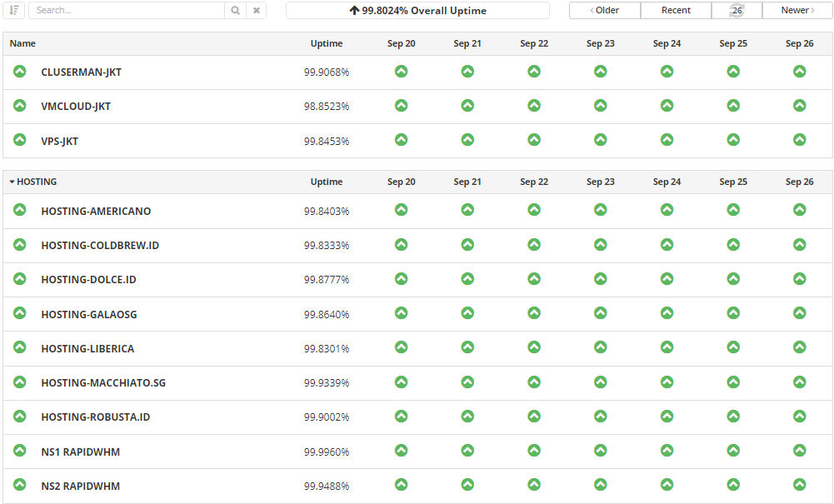Open the HOSTING-ROBUSTA.ID monitor name

point(95,417)
